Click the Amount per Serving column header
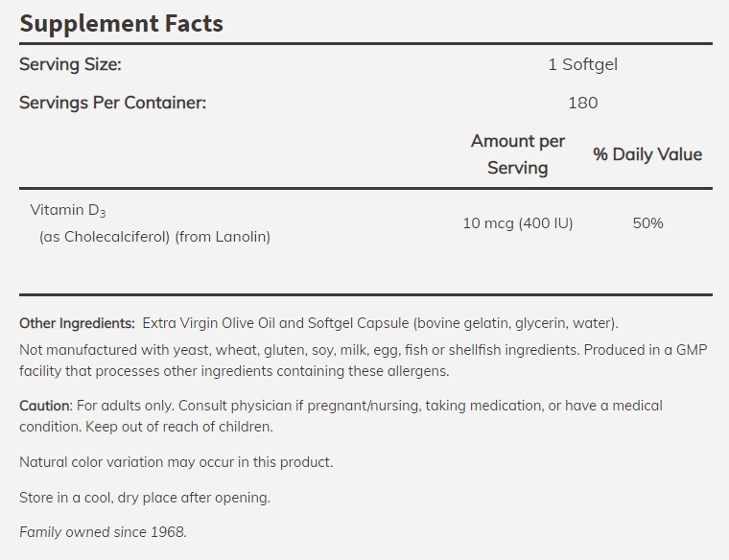Viewport: 729px width, 560px height. coord(518,154)
